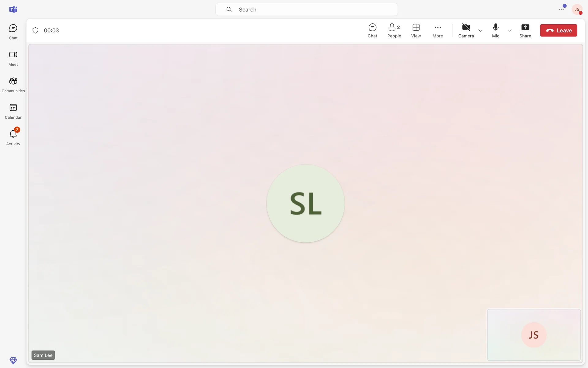Expand the Camera options chevron
This screenshot has height=368, width=588.
tap(480, 31)
